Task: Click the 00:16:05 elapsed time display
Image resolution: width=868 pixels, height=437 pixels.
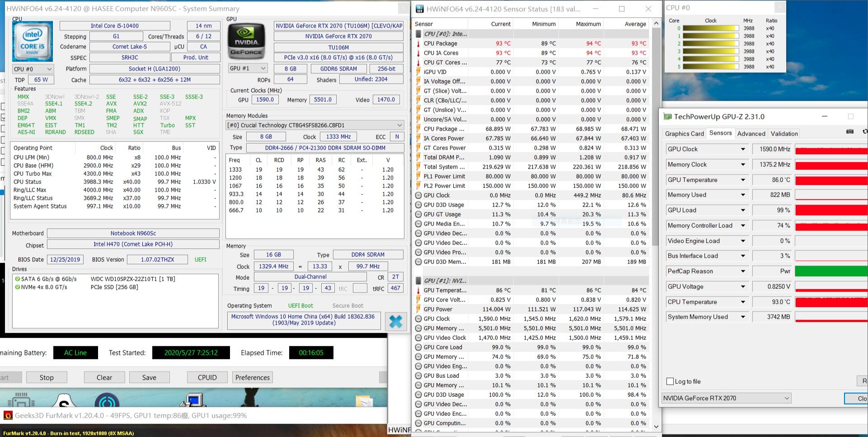Action: [311, 353]
